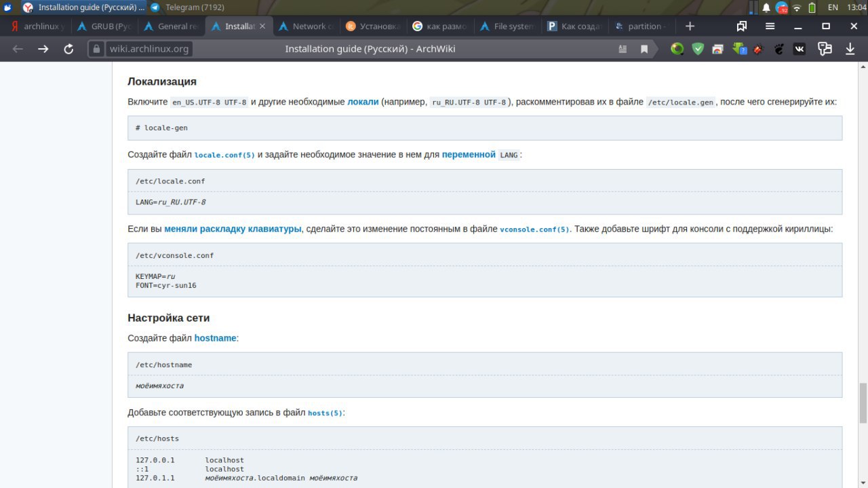Open the Adguard green shield extension
Screen dimensions: 868x488
698,49
